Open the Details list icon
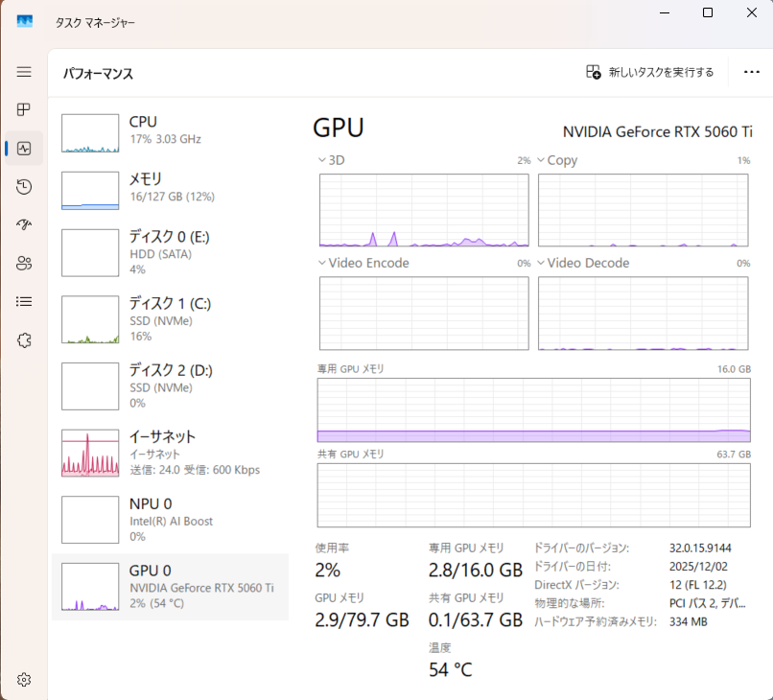 point(24,301)
